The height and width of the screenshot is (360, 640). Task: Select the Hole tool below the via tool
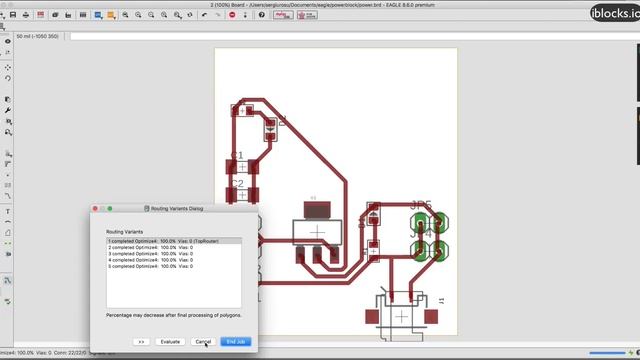point(8,254)
